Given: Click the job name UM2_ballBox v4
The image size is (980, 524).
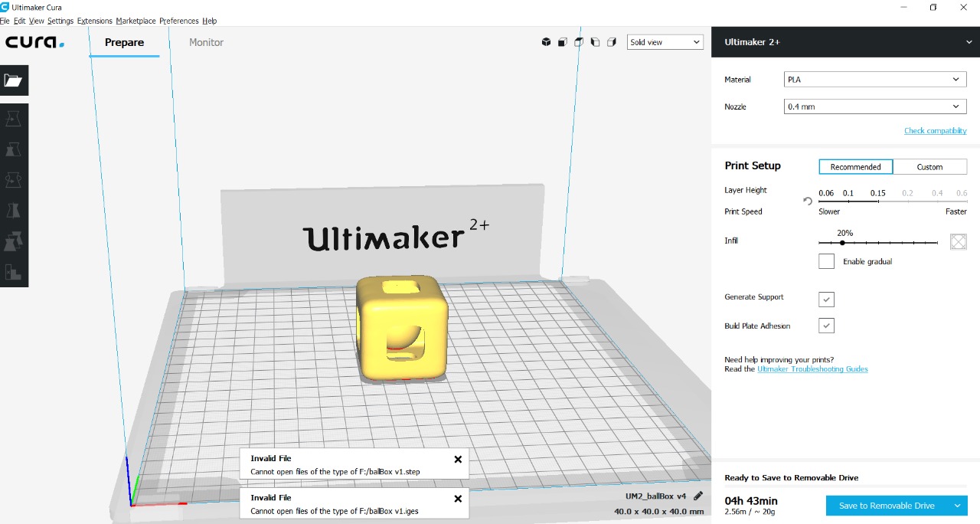Looking at the screenshot, I should point(655,496).
